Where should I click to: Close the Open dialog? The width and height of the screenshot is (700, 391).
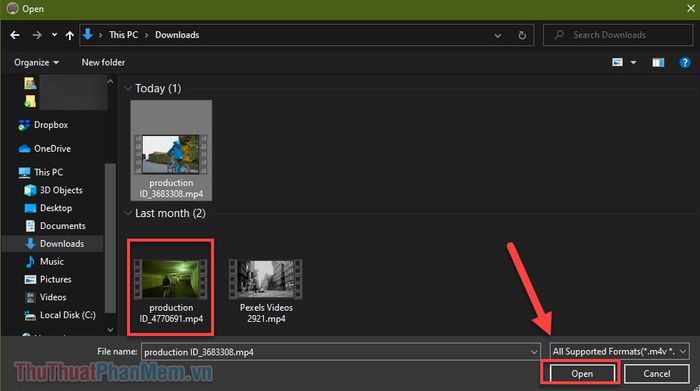point(690,8)
